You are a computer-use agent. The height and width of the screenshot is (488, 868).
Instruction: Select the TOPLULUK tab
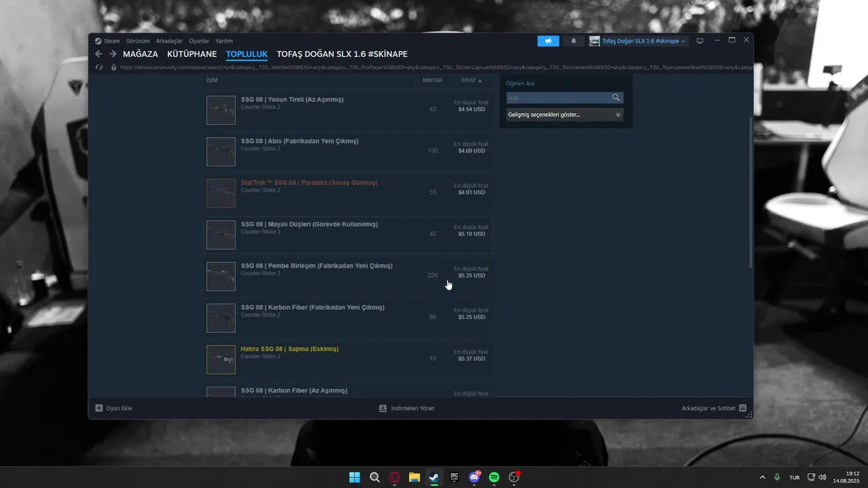(247, 54)
